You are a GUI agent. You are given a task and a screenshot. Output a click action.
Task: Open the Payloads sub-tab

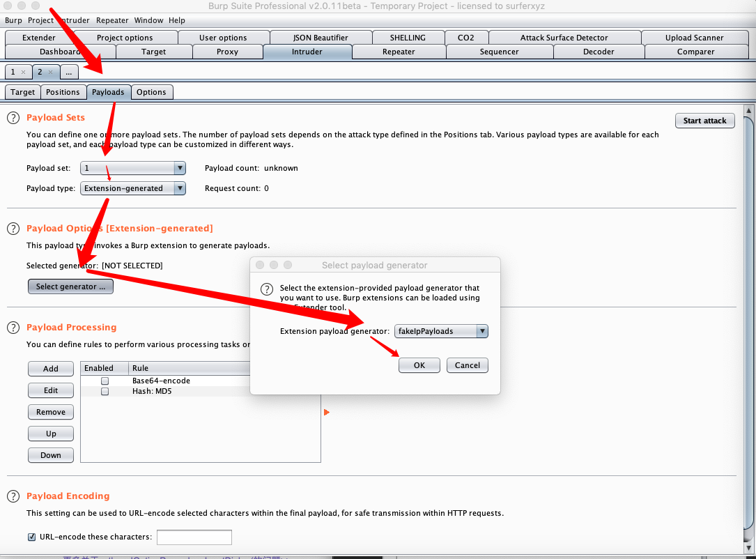click(108, 92)
